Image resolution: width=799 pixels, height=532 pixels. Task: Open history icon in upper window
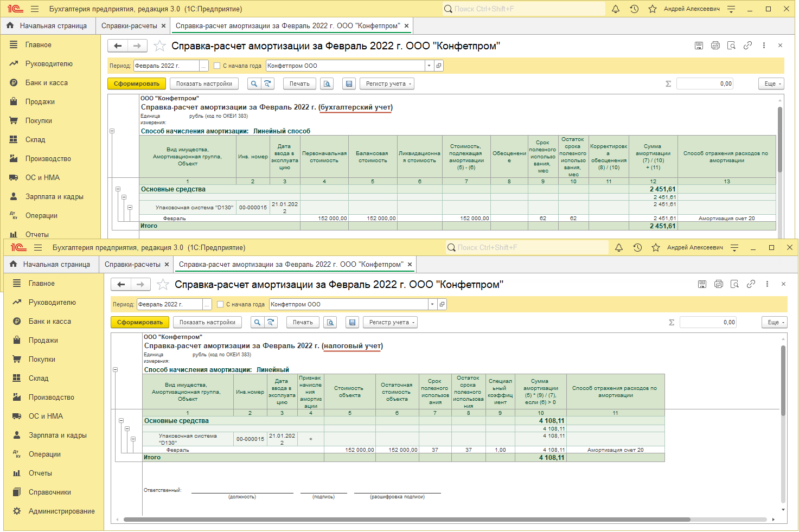[634, 9]
